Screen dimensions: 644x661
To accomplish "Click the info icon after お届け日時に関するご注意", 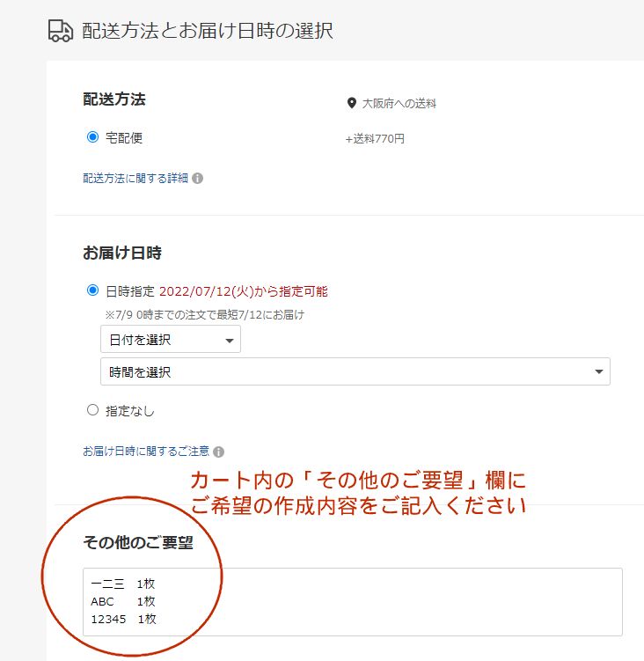I will 218,452.
